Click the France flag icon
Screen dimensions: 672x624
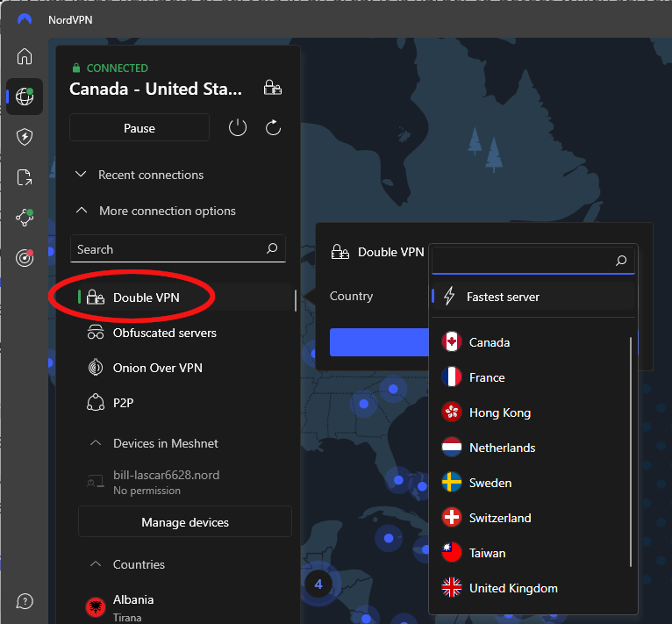pos(452,377)
